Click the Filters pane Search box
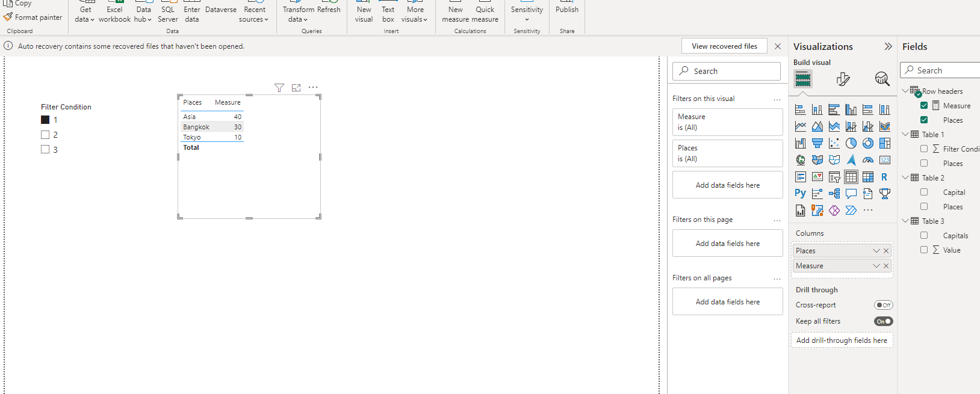This screenshot has height=394, width=980. (x=727, y=71)
